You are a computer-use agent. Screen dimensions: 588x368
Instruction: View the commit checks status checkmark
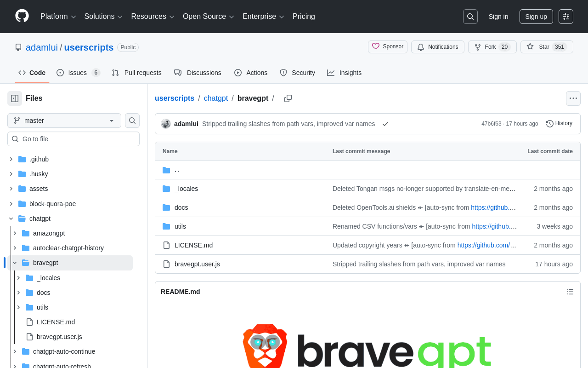click(385, 124)
